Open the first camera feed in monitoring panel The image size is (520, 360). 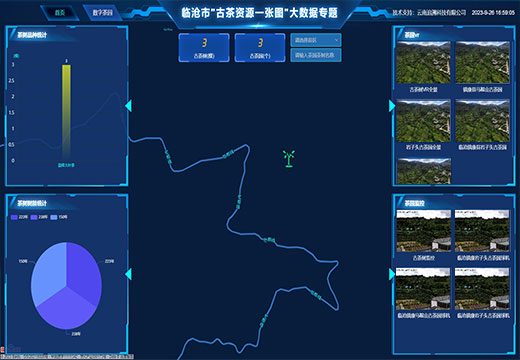(x=423, y=231)
